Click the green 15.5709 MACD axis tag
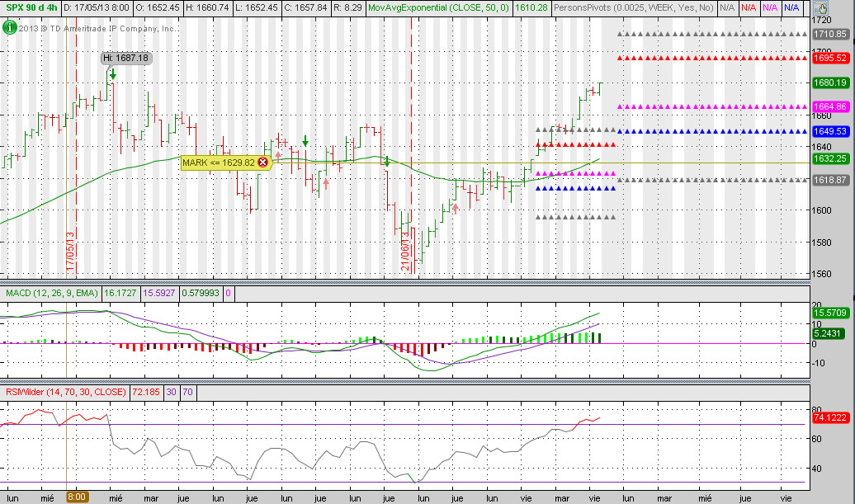Screen dimensions: 855x504 [x=830, y=313]
